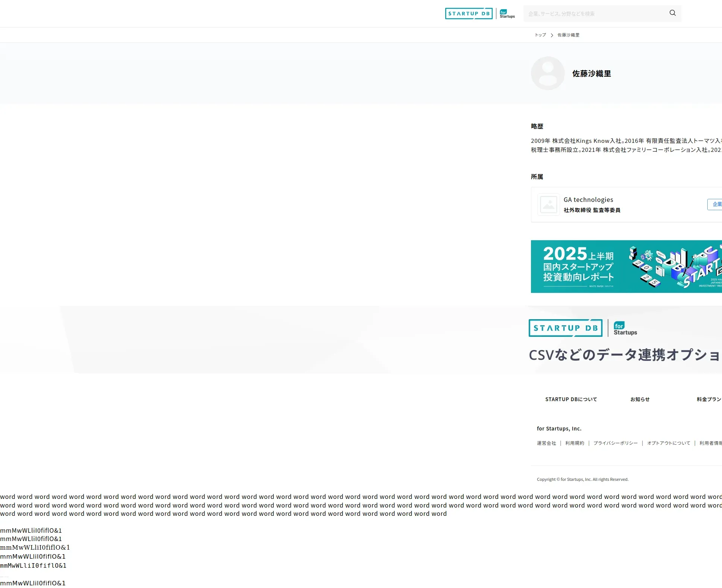Open the 運営会社 footer link
The height and width of the screenshot is (588, 722).
click(546, 443)
